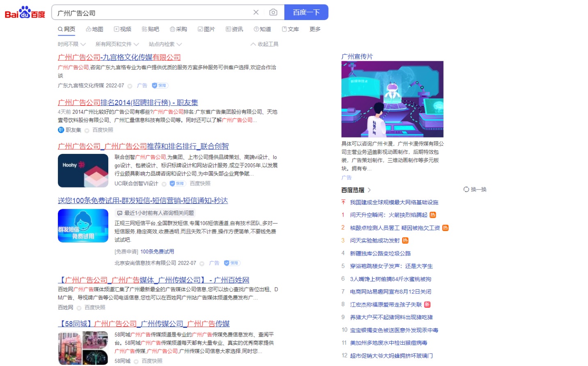Expand 站点内检索 dropdown

click(x=165, y=44)
